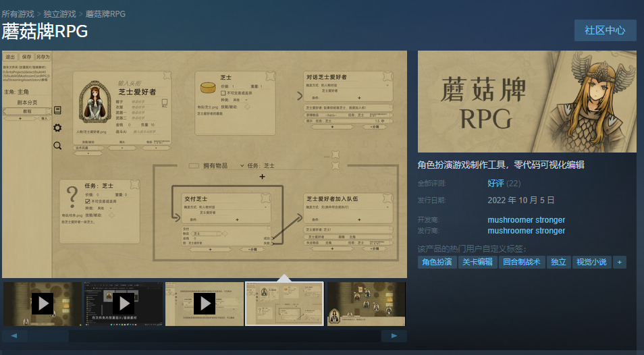Click 退出 in the editor toolbar
644x355 pixels.
[10, 57]
